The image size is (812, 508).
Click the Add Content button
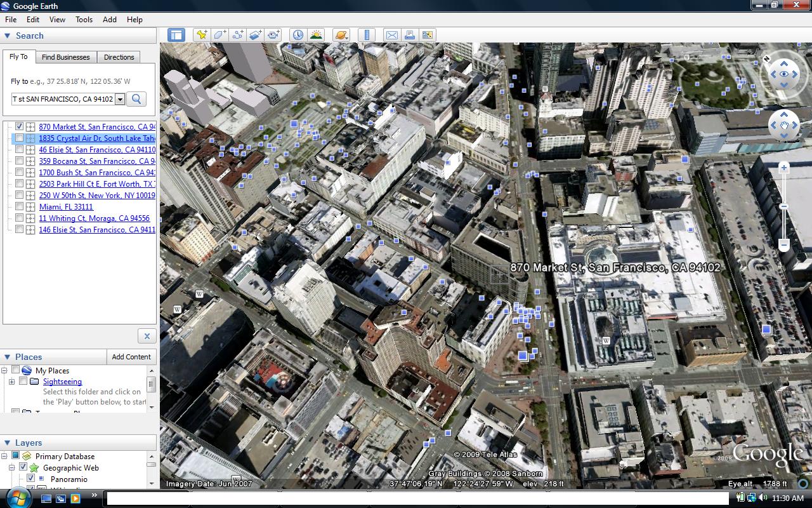[x=131, y=357]
